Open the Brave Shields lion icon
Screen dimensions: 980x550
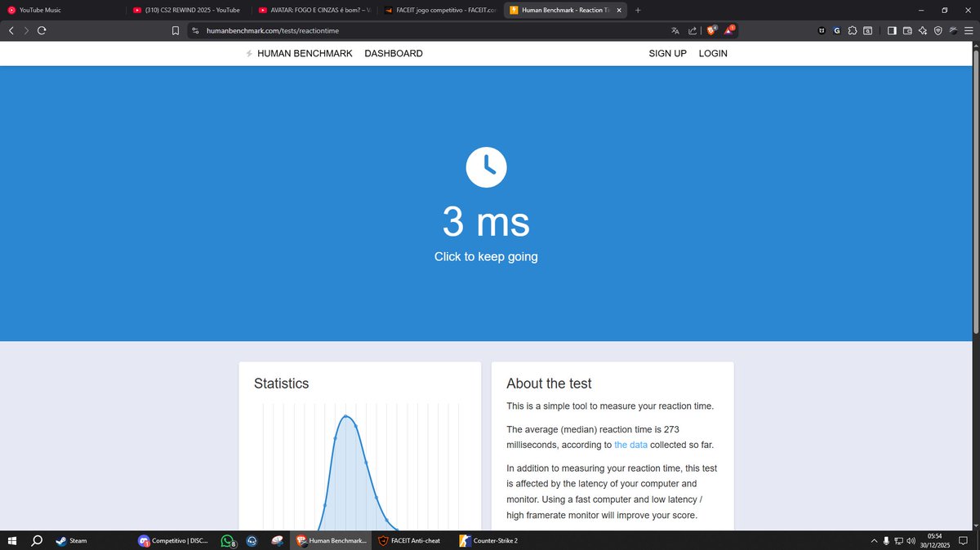pos(711,30)
